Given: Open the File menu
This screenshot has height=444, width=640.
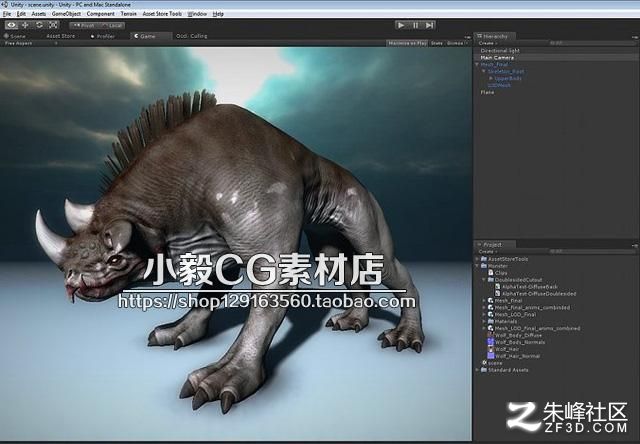Looking at the screenshot, I should [x=7, y=14].
